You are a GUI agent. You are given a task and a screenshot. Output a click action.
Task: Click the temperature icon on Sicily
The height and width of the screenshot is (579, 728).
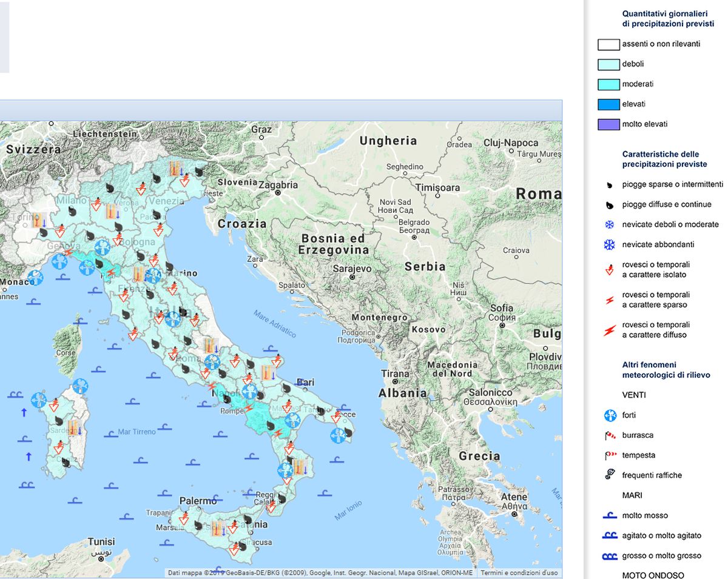tap(219, 527)
